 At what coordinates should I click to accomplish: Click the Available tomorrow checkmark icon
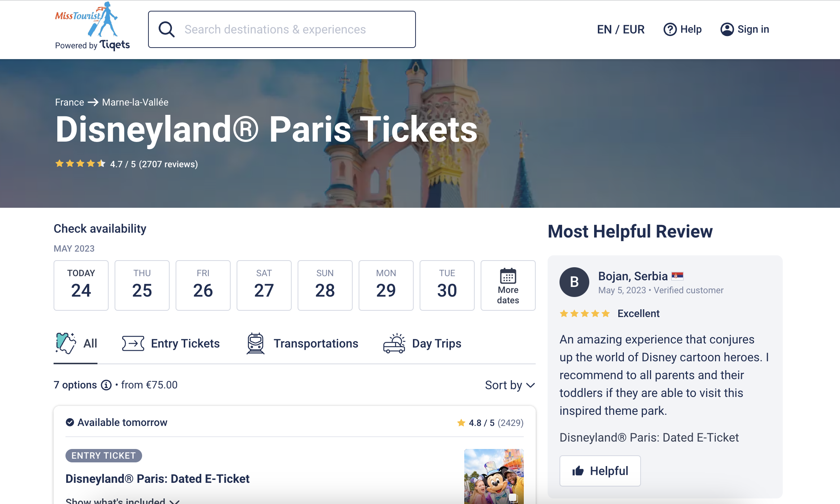coord(70,422)
